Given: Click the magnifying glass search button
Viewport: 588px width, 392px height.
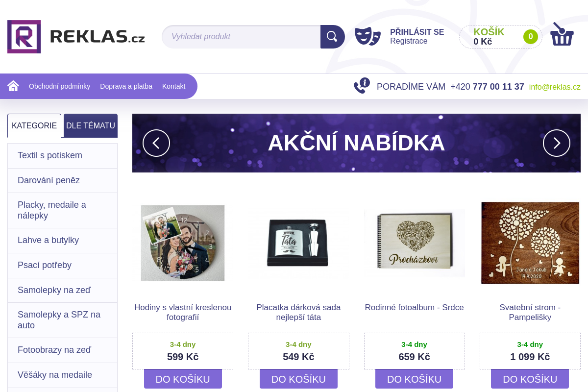Looking at the screenshot, I should click(x=332, y=37).
